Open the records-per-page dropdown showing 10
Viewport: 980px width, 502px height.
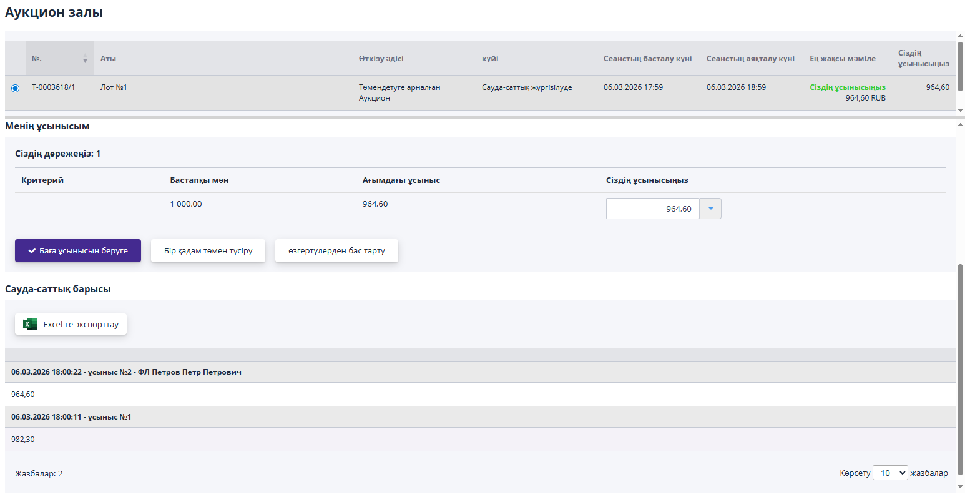889,473
